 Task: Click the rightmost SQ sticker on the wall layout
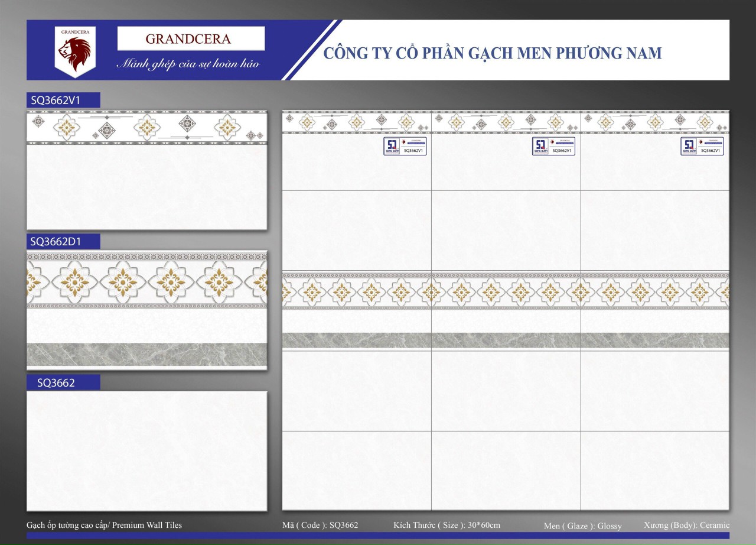[702, 146]
